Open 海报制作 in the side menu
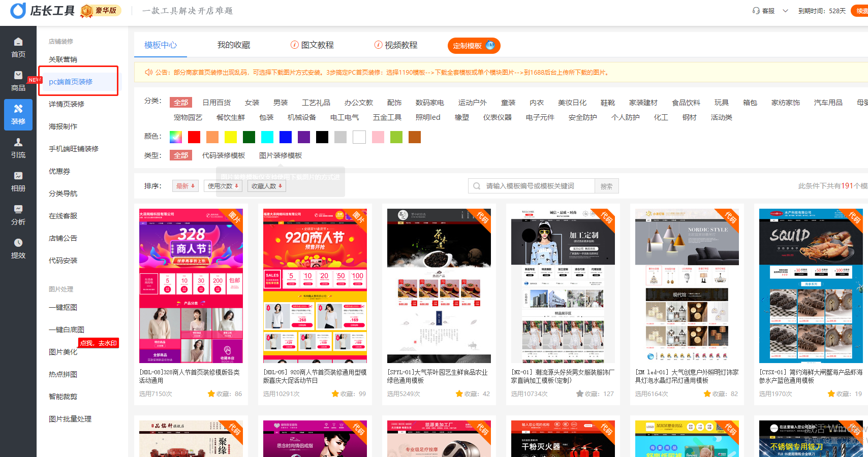The width and height of the screenshot is (868, 457). point(63,126)
